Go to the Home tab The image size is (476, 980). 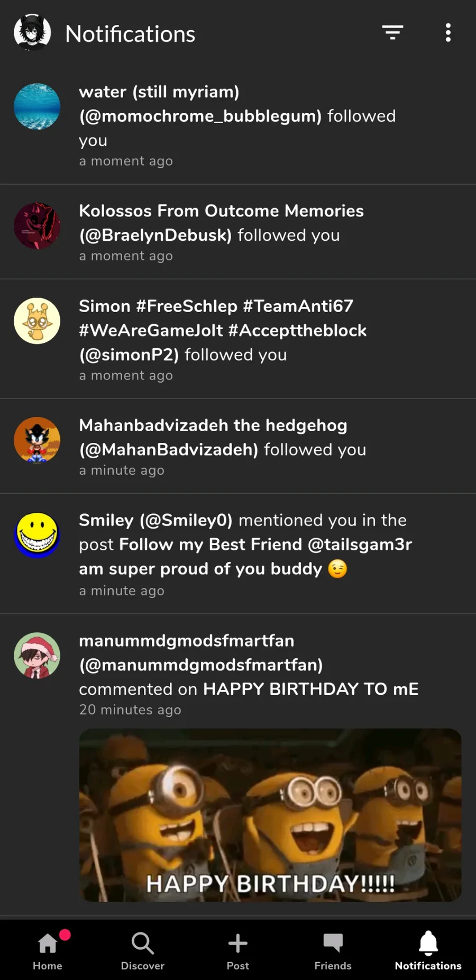point(48,950)
